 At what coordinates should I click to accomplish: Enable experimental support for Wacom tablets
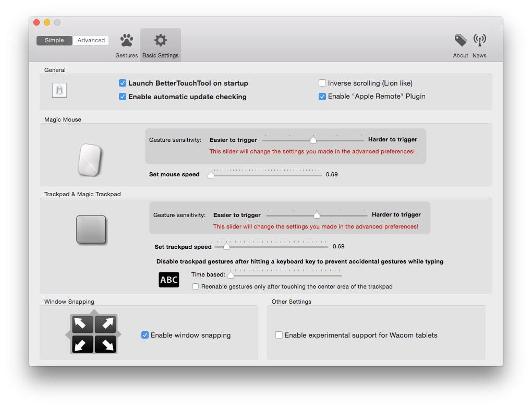[x=279, y=335]
